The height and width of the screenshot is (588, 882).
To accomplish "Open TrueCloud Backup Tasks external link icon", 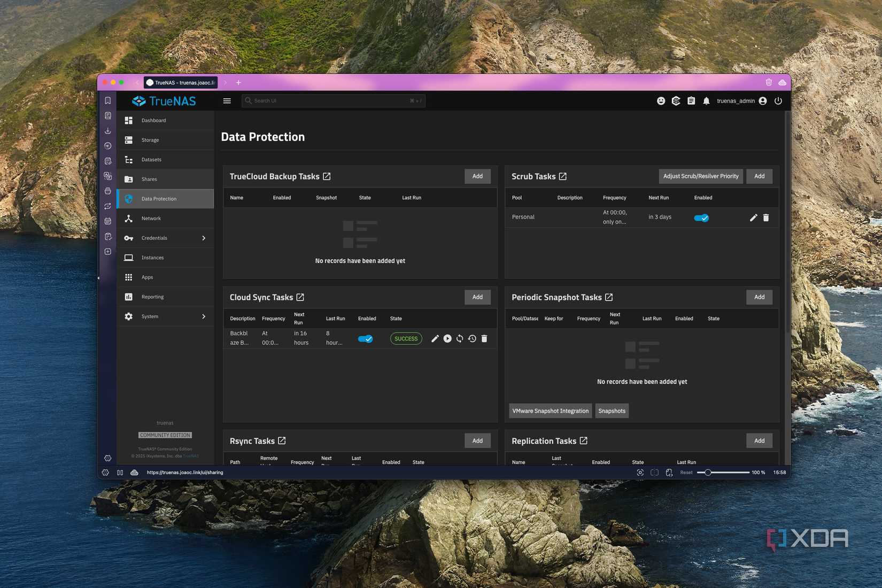I will pyautogui.click(x=327, y=176).
